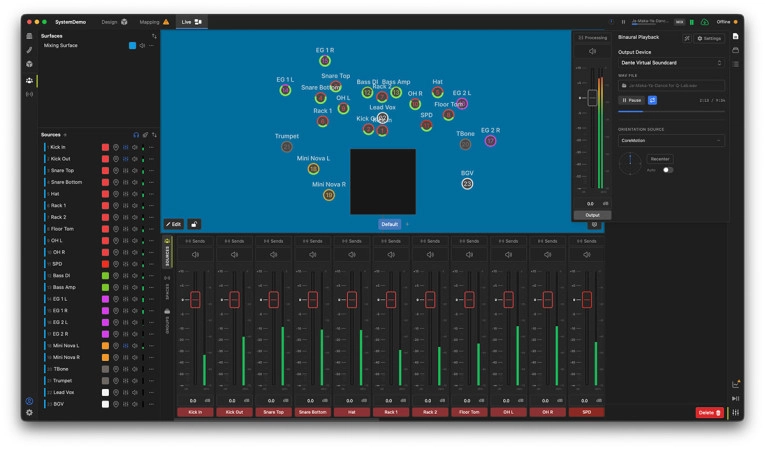The image size is (765, 449).
Task: Mute the output channel speaker icon
Action: pyautogui.click(x=592, y=51)
